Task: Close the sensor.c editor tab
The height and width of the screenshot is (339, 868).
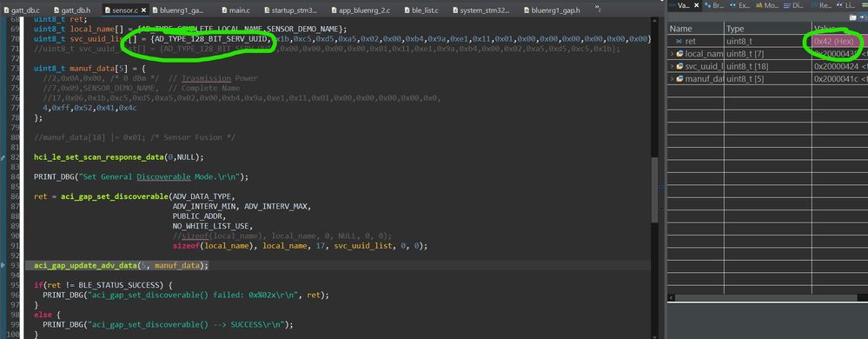Action: click(x=143, y=10)
